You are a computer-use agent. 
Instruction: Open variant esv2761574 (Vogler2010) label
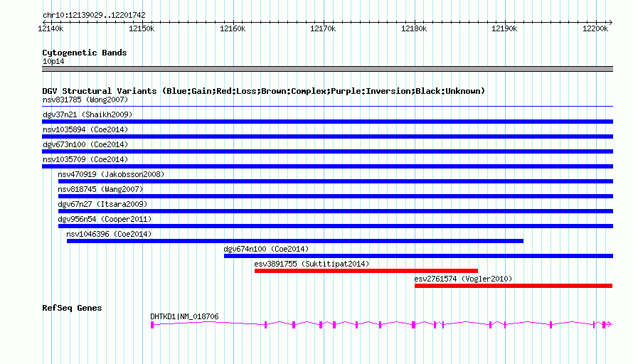[x=463, y=279]
